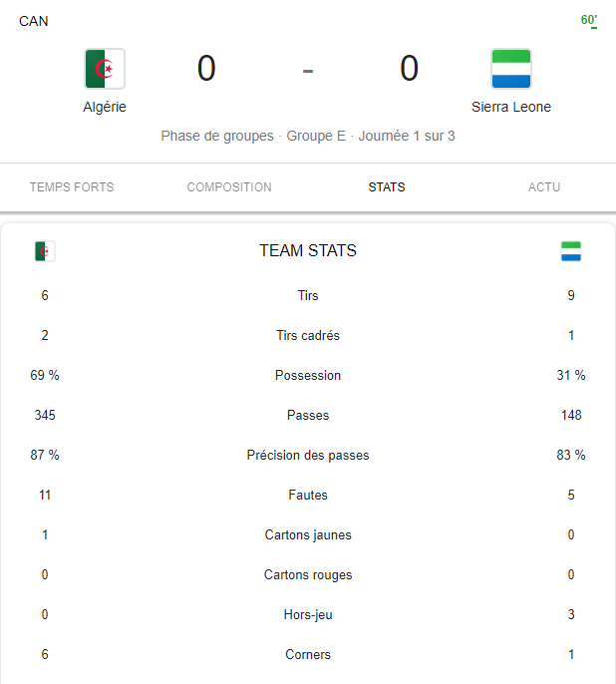
Task: Click the large Algeria flag icon
Action: click(105, 69)
